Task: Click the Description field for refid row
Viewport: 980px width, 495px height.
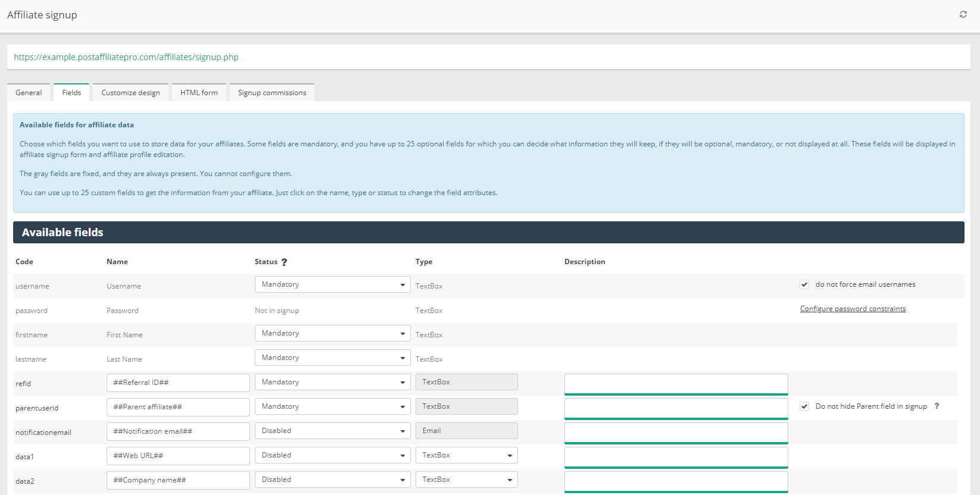Action: (x=676, y=384)
